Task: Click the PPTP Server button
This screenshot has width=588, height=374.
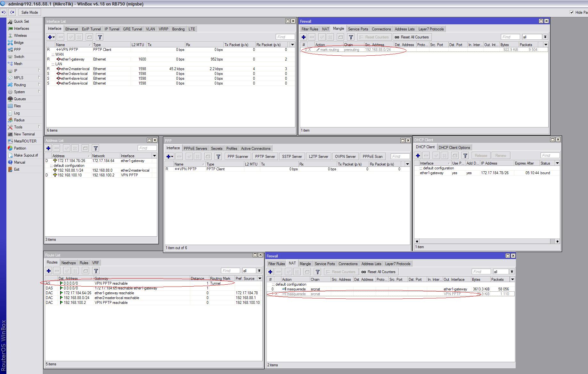Action: point(265,157)
